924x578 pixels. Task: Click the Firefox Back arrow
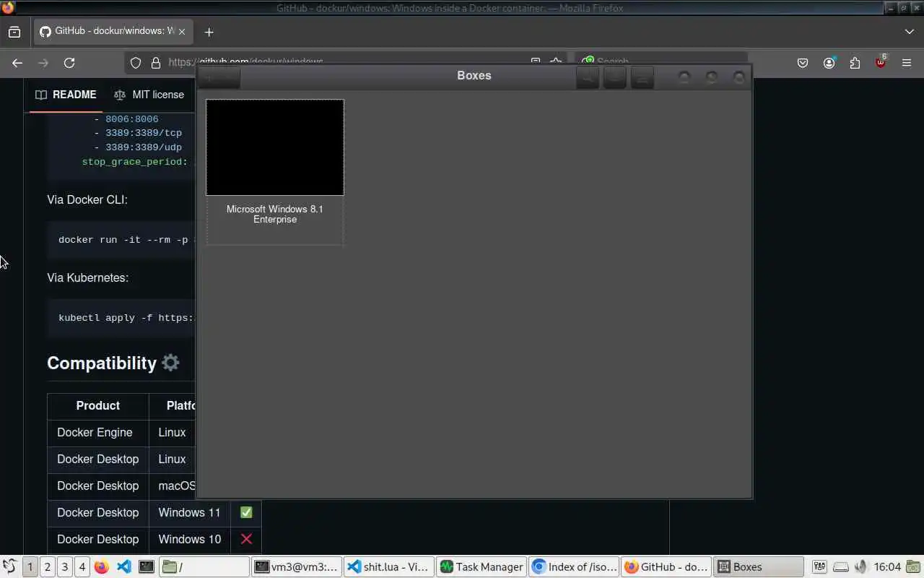coord(17,63)
